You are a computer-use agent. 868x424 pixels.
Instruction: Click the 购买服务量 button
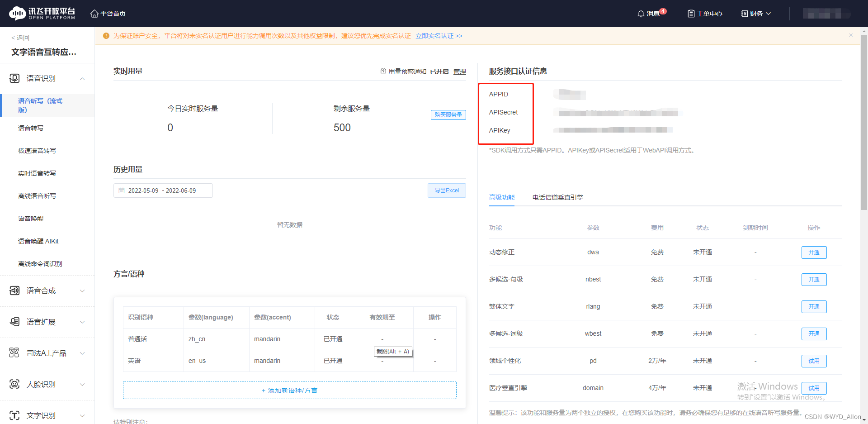tap(448, 115)
